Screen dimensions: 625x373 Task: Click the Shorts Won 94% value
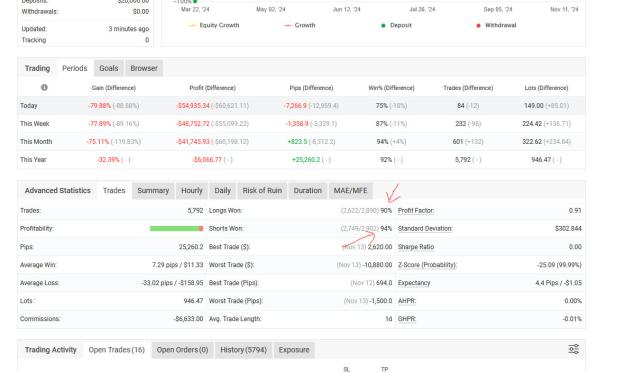tap(386, 228)
